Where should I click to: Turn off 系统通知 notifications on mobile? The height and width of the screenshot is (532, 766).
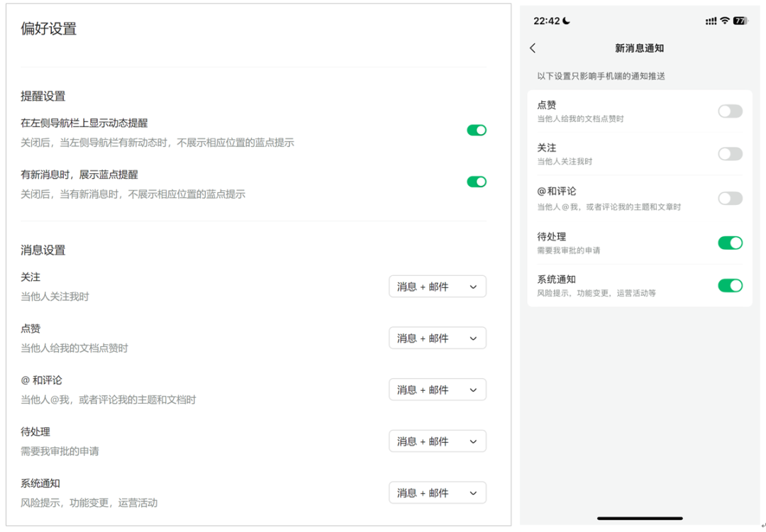point(730,285)
